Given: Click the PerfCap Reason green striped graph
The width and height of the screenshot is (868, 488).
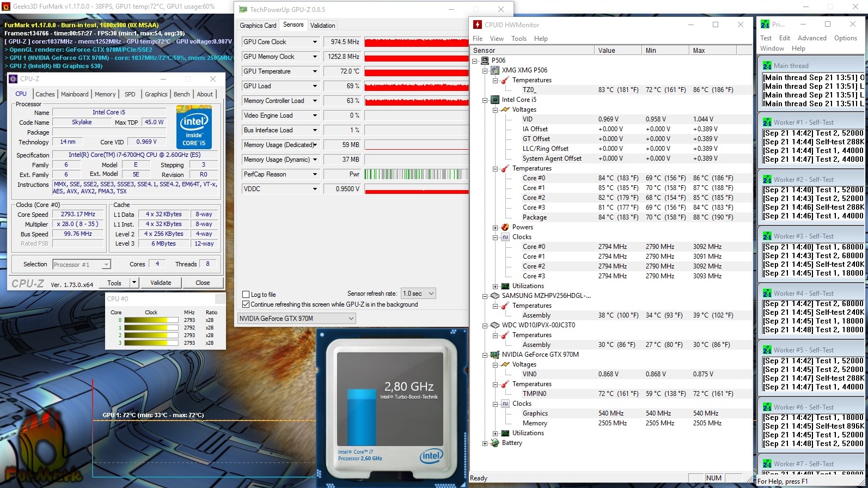Looking at the screenshot, I should pos(417,174).
